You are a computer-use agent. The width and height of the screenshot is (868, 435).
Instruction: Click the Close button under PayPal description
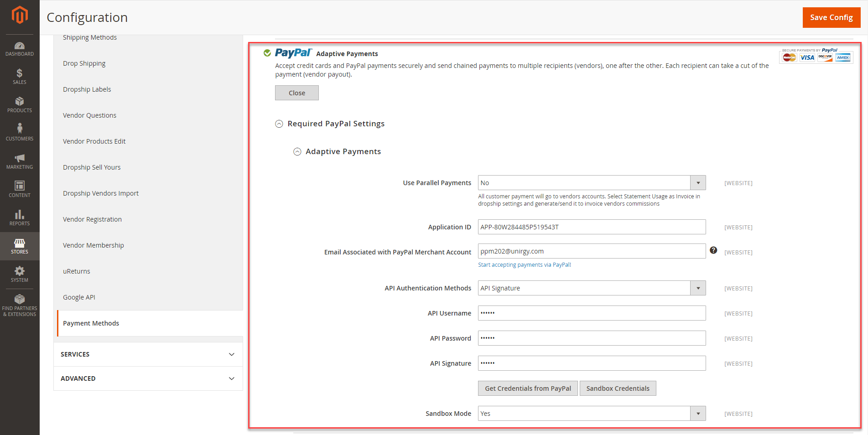click(x=297, y=93)
